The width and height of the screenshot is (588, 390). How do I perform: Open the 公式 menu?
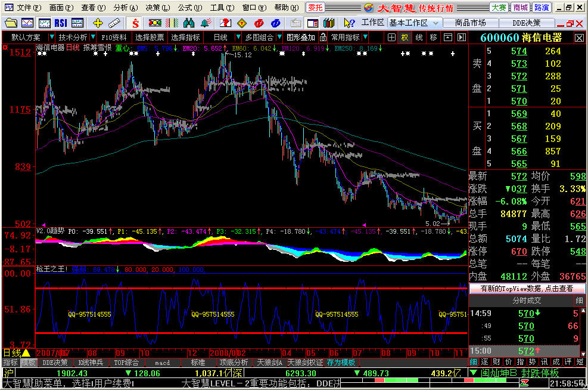click(190, 8)
